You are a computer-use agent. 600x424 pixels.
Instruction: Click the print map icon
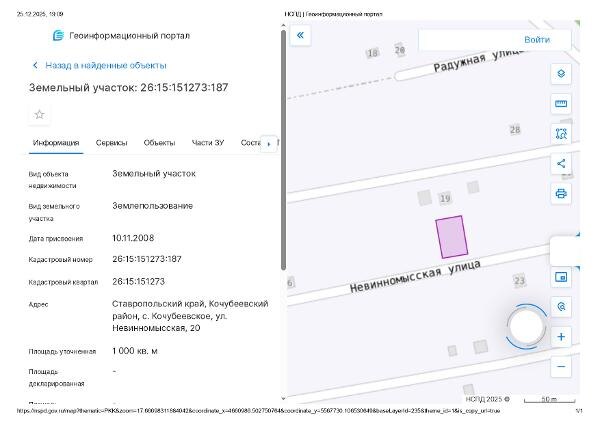(x=561, y=194)
